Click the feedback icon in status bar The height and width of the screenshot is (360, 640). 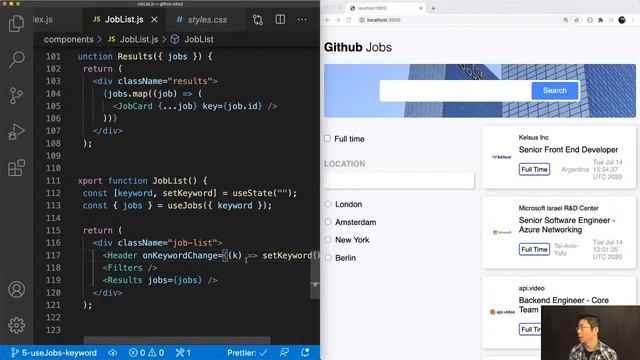[x=284, y=353]
